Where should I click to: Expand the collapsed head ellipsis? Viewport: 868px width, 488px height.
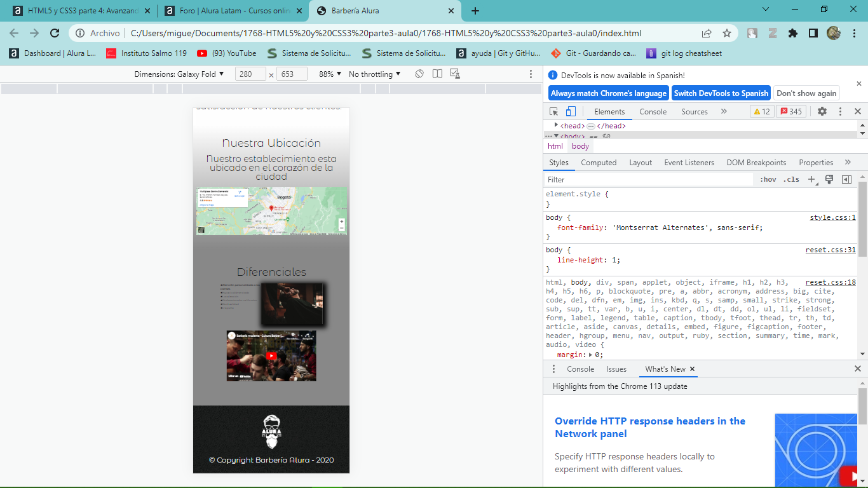coord(591,126)
